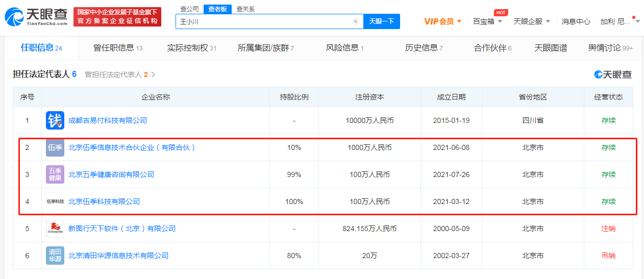Open the VIP会员 dropdown menu
Screen dimensions: 644x279
click(x=442, y=21)
